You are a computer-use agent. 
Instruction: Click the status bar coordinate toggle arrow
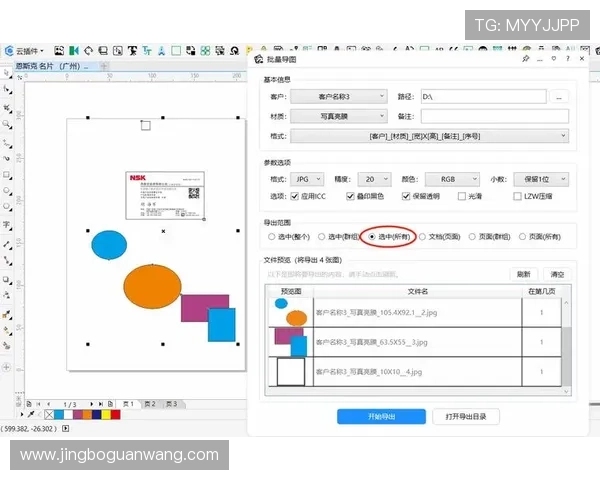(x=66, y=428)
